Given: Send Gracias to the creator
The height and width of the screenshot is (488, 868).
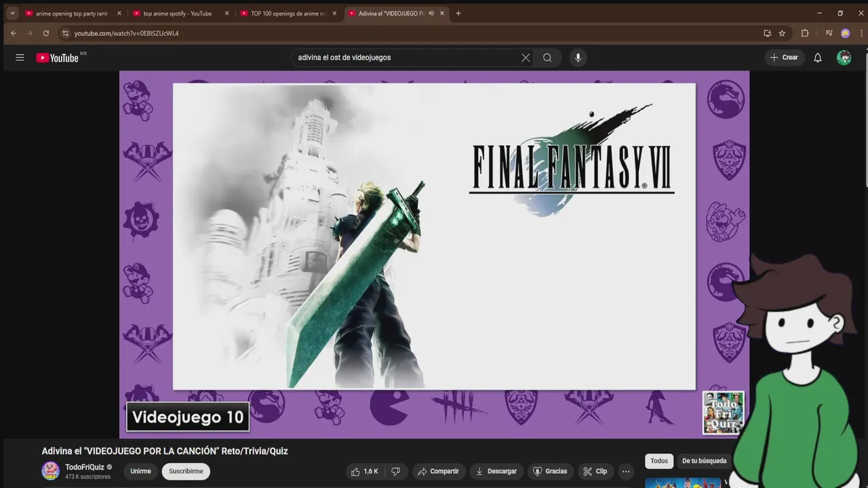Looking at the screenshot, I should 550,471.
